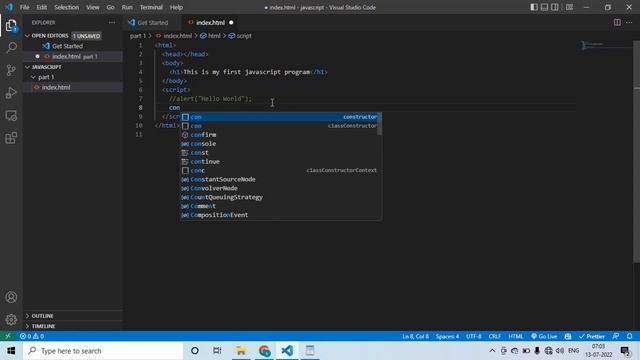Screen dimensions: 640x360
Task: Open the Help menu
Action: tap(176, 7)
